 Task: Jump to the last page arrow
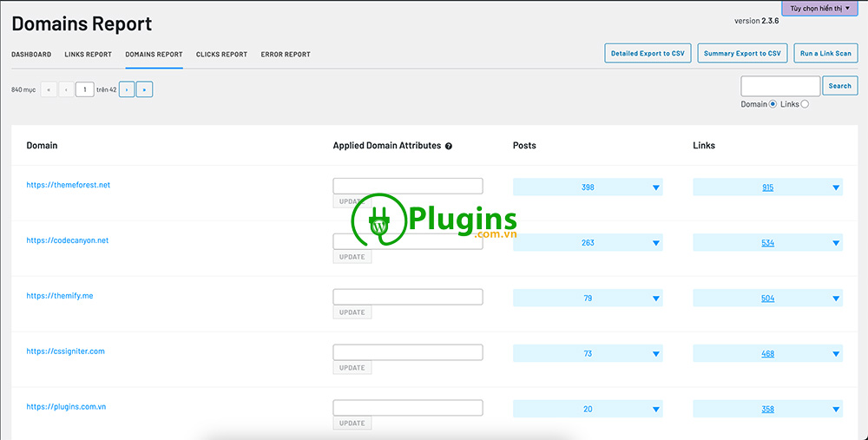(x=145, y=89)
